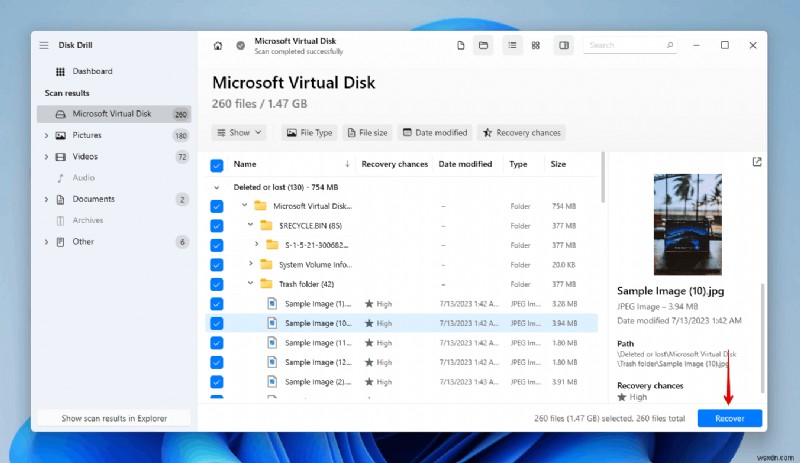
Task: Click the Pictures category icon
Action: pyautogui.click(x=60, y=135)
